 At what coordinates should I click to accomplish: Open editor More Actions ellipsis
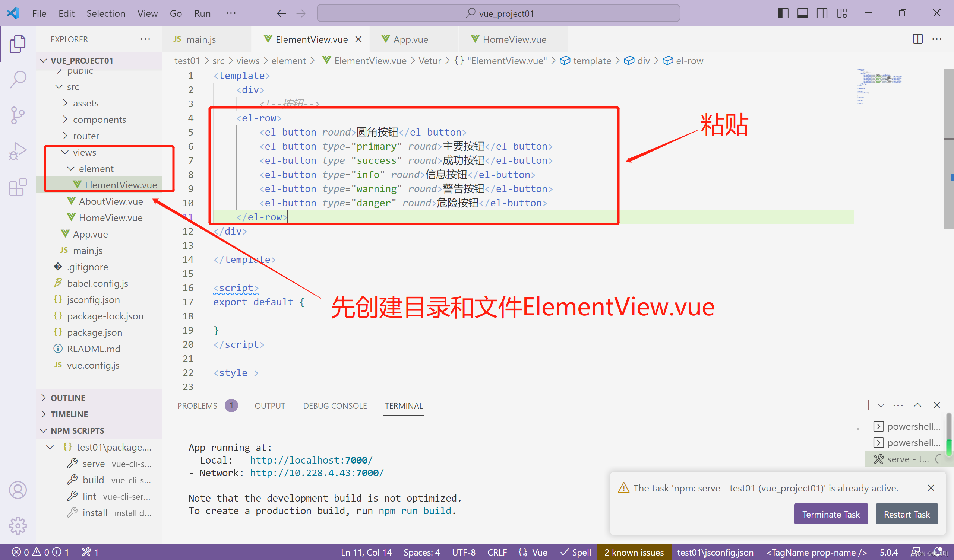coord(937,39)
